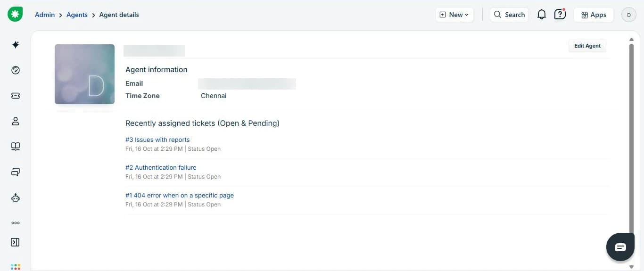Open the Solutions book icon
The height and width of the screenshot is (271, 644).
click(x=16, y=147)
